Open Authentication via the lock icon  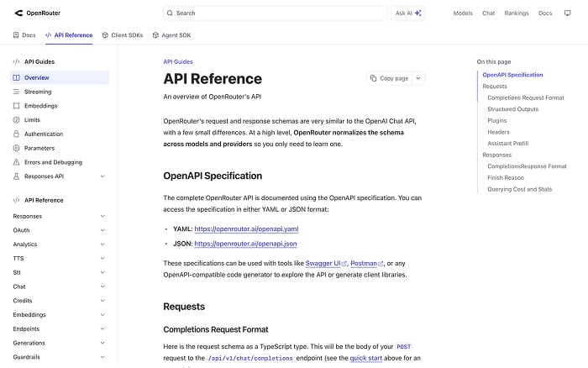click(x=16, y=134)
